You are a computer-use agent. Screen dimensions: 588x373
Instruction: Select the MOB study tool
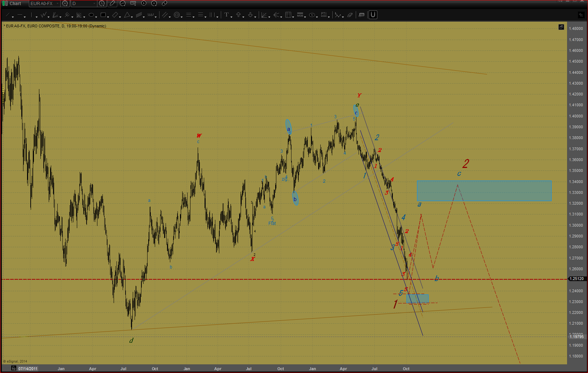coord(300,15)
